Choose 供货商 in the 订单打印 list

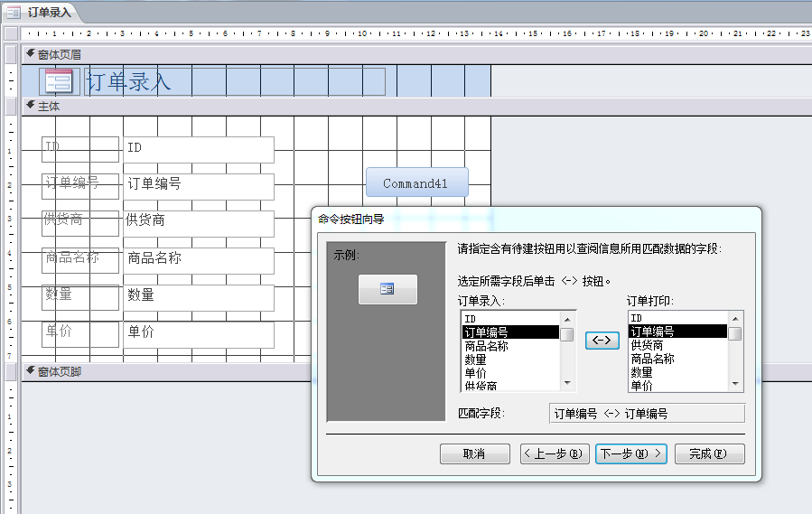647,345
